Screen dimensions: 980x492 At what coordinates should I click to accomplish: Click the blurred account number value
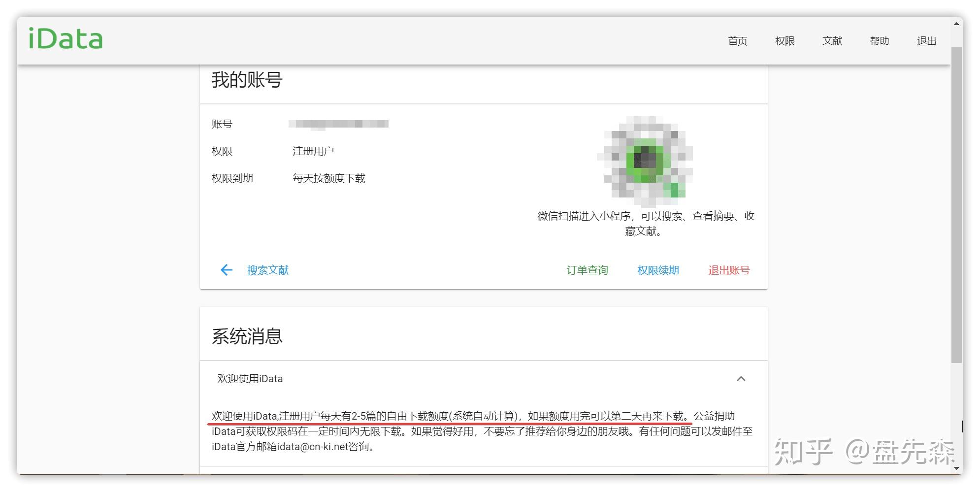[x=338, y=124]
